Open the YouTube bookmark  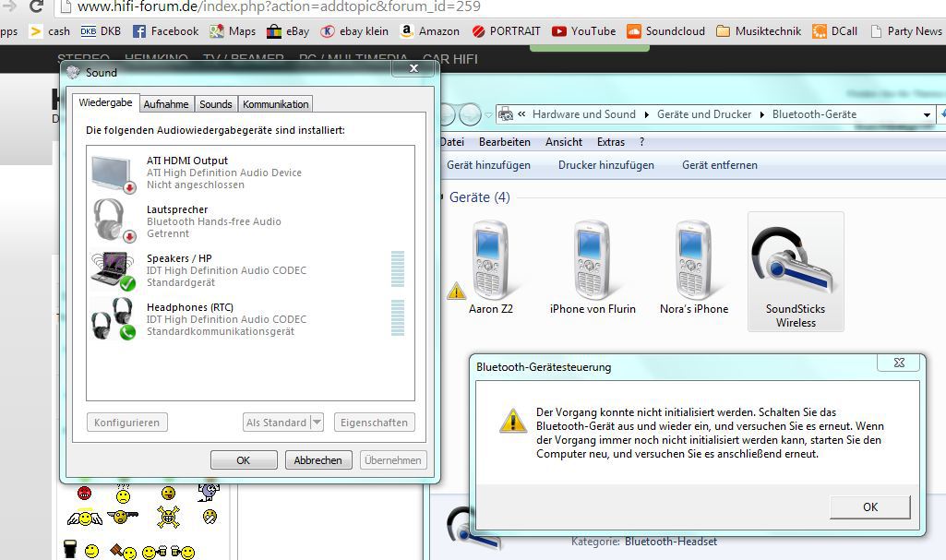pyautogui.click(x=583, y=31)
